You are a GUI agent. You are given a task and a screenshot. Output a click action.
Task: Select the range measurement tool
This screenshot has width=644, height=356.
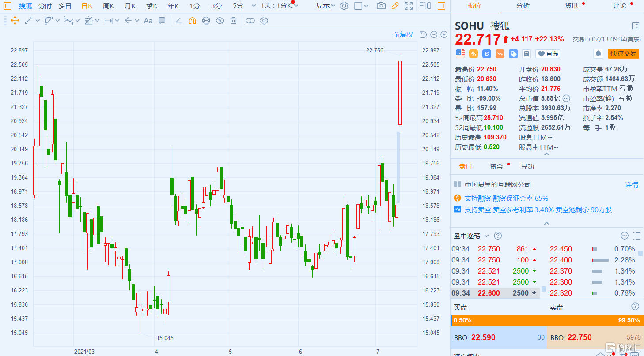click(108, 20)
